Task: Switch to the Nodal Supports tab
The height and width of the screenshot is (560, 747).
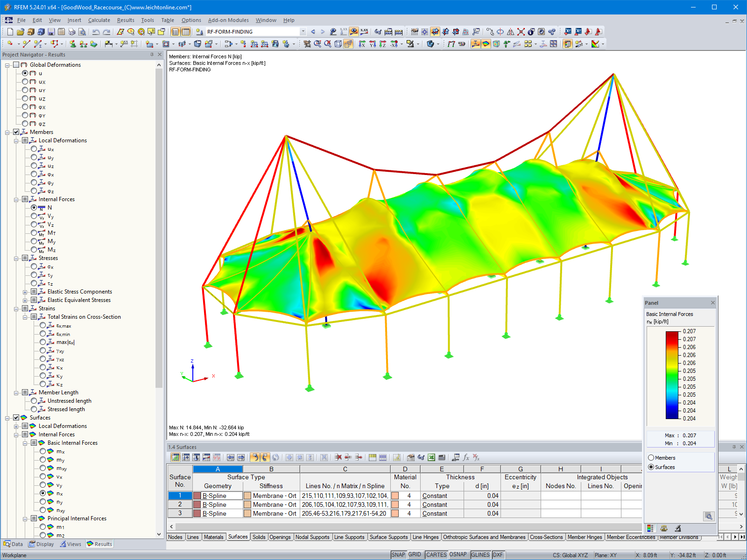Action: point(312,537)
